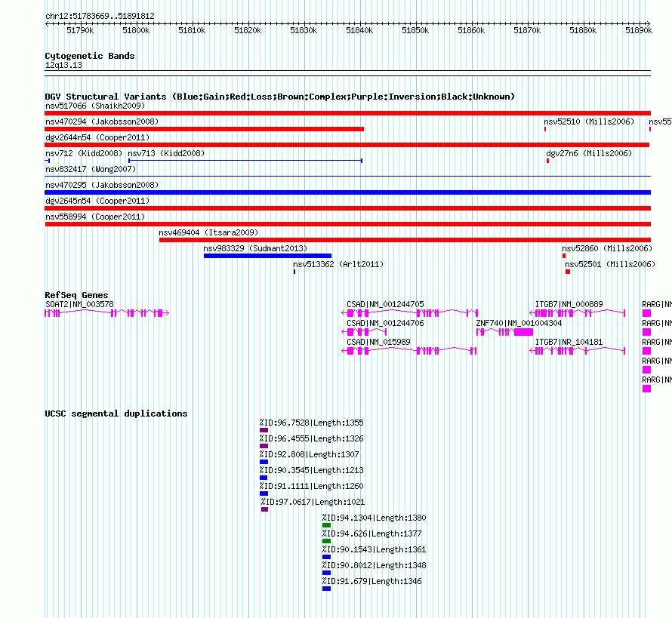
Task: Click the nsv983329 (Sudmant2013) blue gain bar
Action: click(267, 256)
